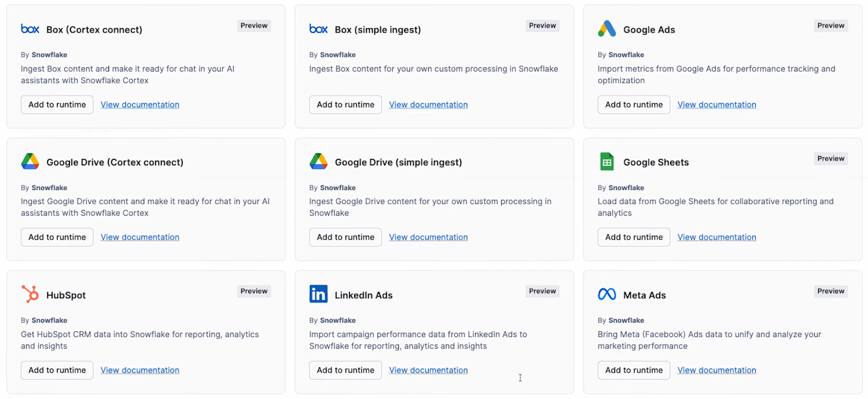View documentation for Google Drive (simple ingest)
The width and height of the screenshot is (868, 399).
[x=429, y=237]
